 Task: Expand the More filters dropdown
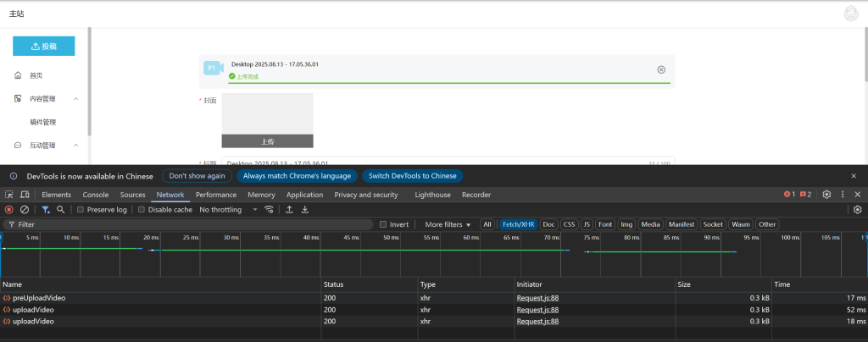(448, 224)
